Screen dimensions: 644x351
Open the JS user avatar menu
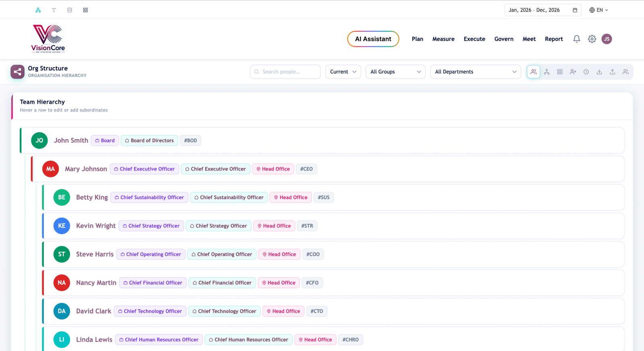[607, 39]
